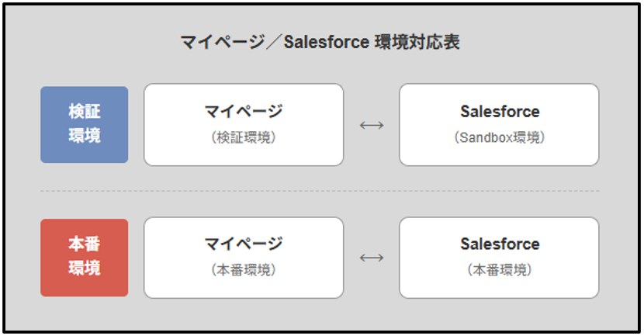Select the red 本番環境 label block

pos(85,258)
